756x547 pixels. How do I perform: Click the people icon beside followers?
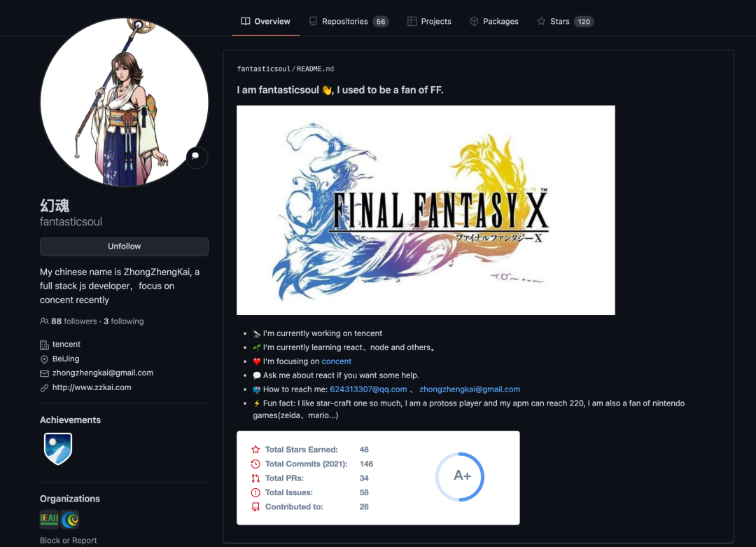coord(44,321)
